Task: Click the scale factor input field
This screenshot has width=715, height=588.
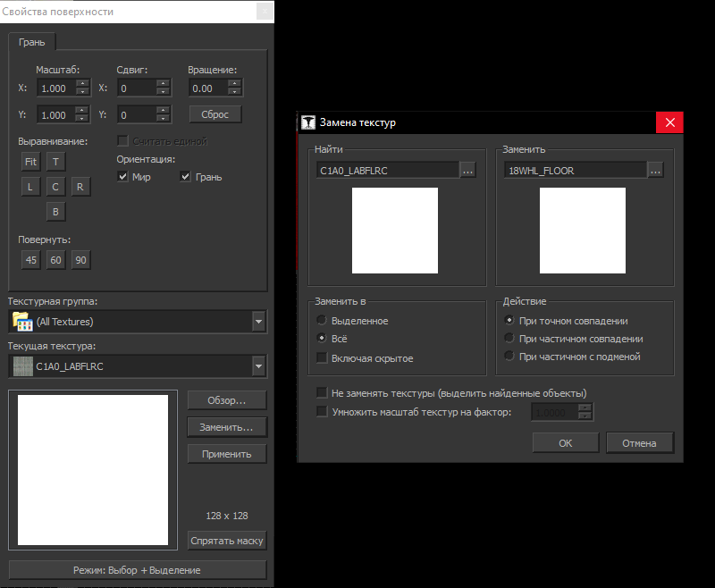Action: coord(554,413)
